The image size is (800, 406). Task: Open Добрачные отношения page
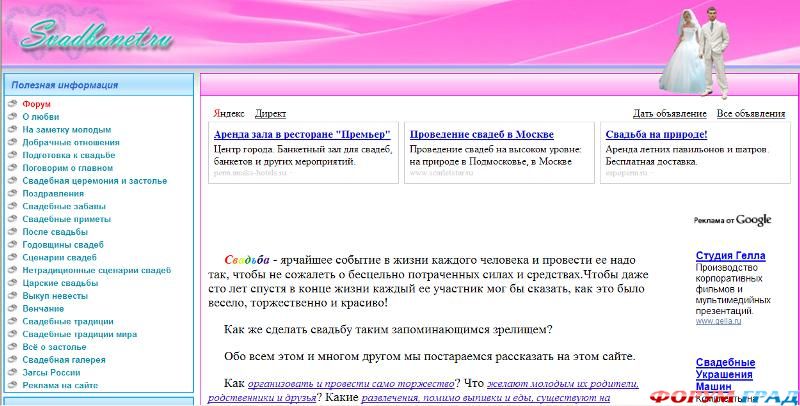71,142
